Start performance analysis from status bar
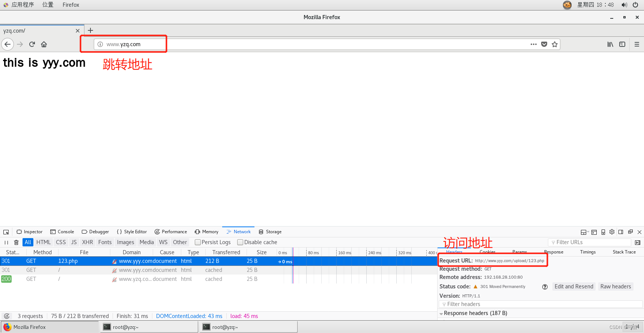The image size is (644, 333). 7,316
